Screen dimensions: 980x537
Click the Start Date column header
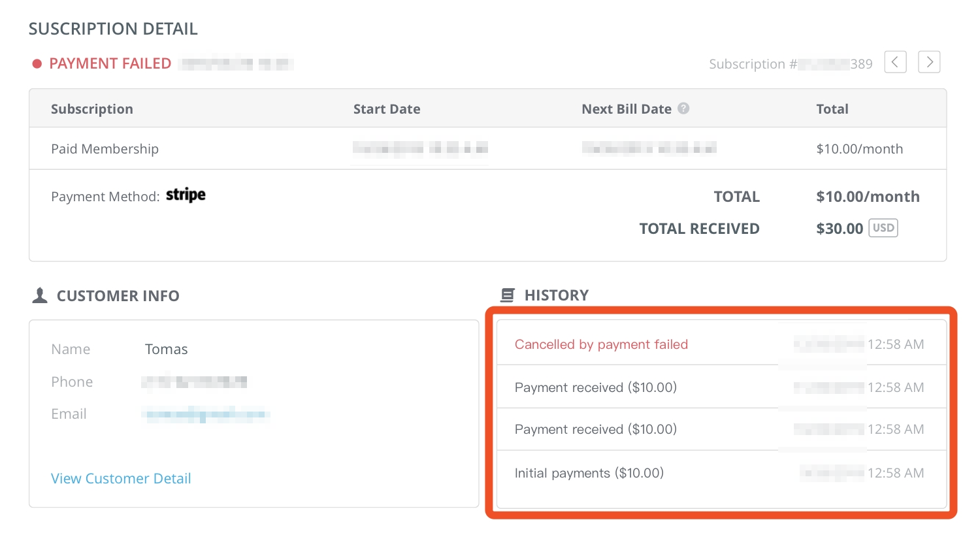pyautogui.click(x=387, y=108)
